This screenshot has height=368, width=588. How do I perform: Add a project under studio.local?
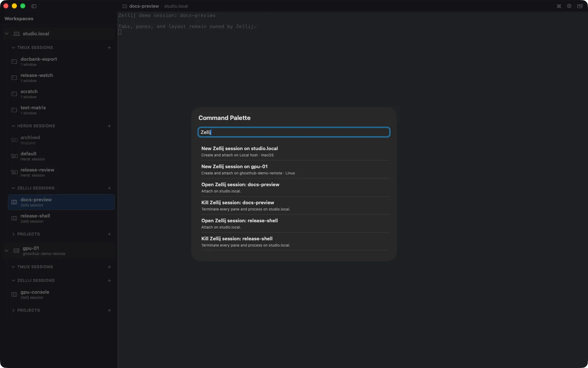coord(109,234)
